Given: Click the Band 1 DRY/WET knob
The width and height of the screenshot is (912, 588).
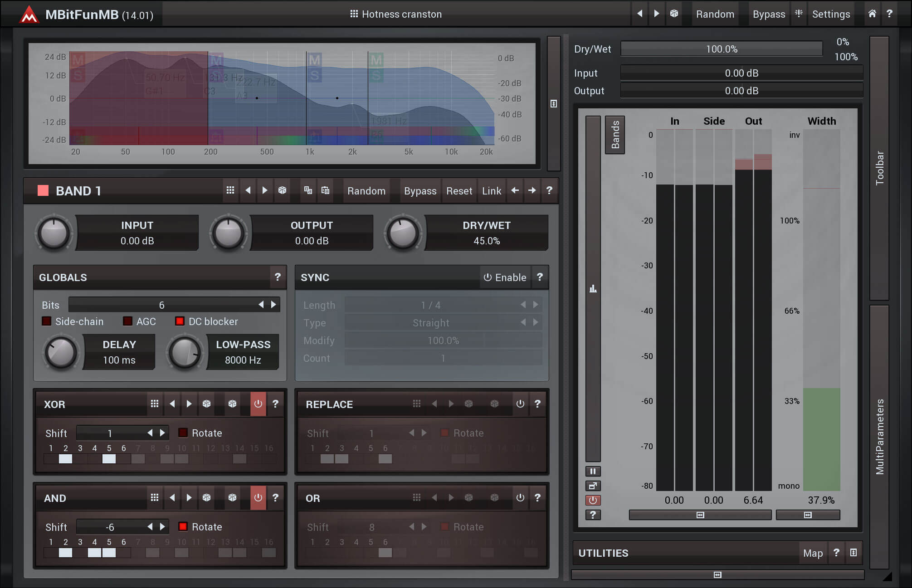Looking at the screenshot, I should pos(403,233).
